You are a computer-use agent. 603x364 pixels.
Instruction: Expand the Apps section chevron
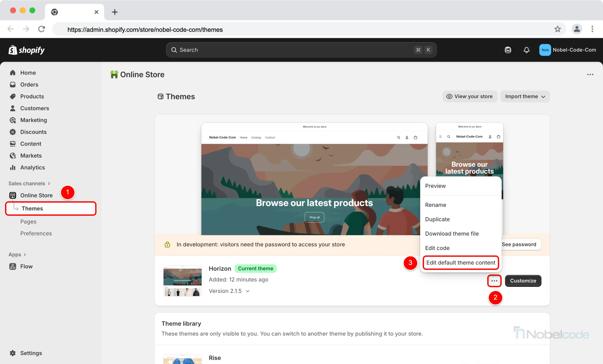[x=25, y=255]
